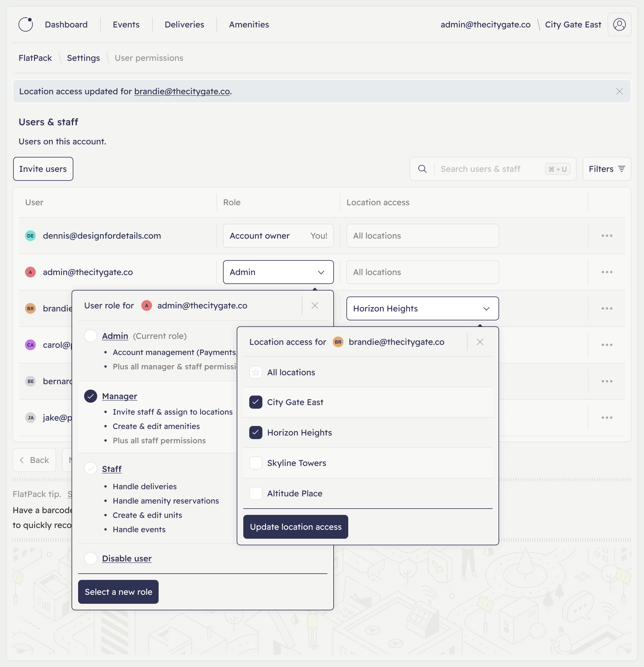This screenshot has width=644, height=667.
Task: Expand the All locations dropdown for dennis
Action: [422, 235]
